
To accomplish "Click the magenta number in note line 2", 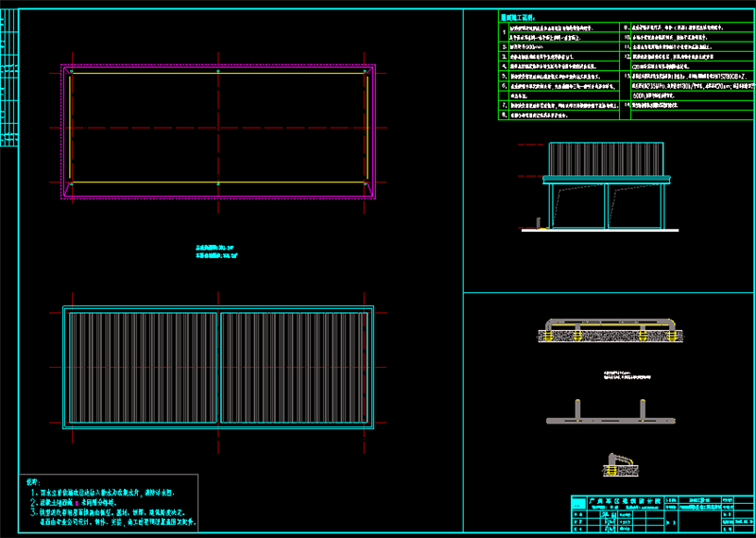I will click(x=77, y=502).
